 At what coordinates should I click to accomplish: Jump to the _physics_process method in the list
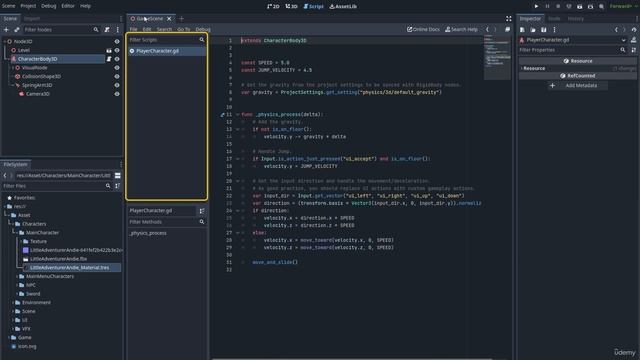click(148, 233)
